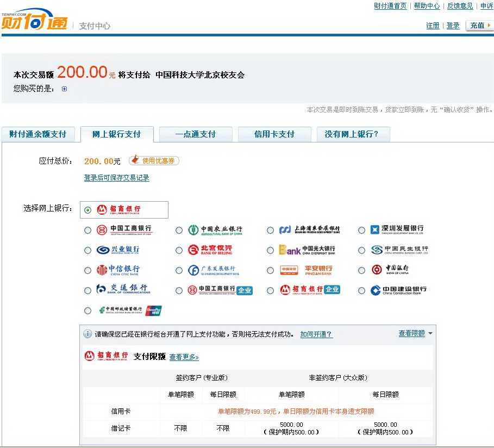Switch to the 信用卡支付 tab

coord(274,134)
